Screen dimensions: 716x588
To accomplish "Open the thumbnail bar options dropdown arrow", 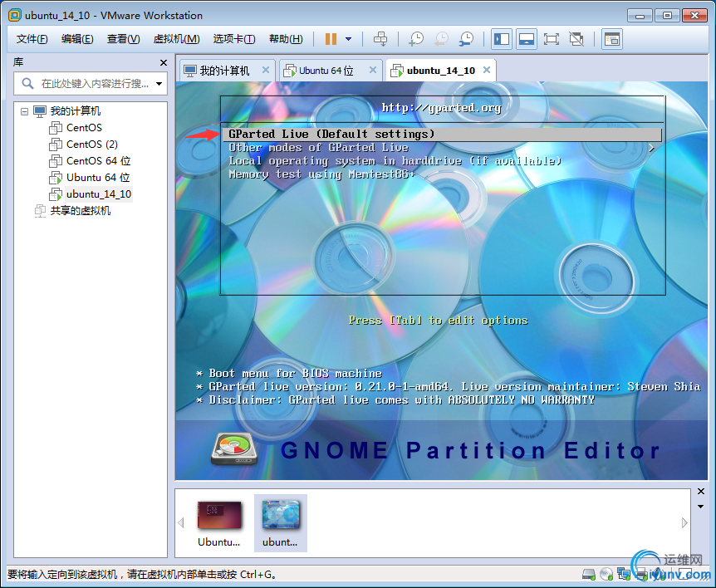I will coord(701,507).
